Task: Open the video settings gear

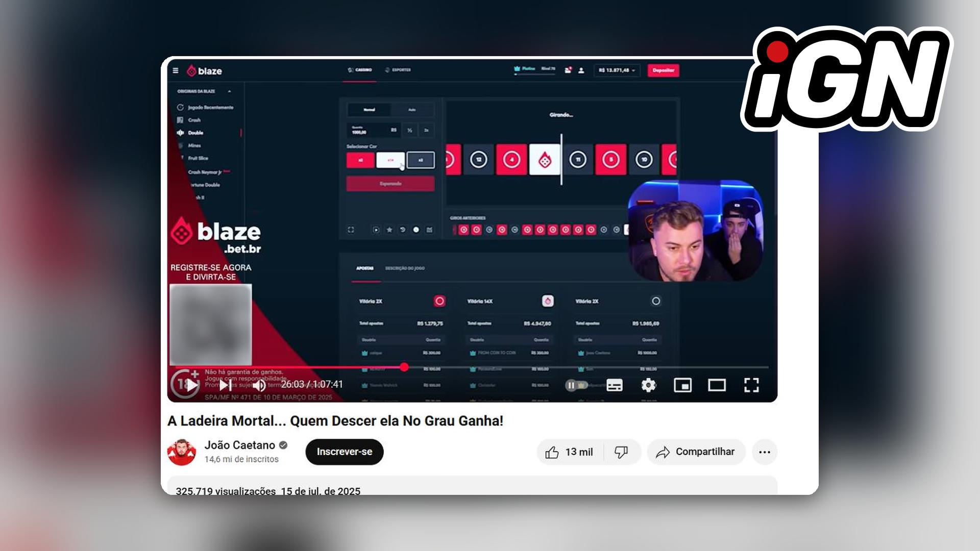Action: tap(649, 385)
